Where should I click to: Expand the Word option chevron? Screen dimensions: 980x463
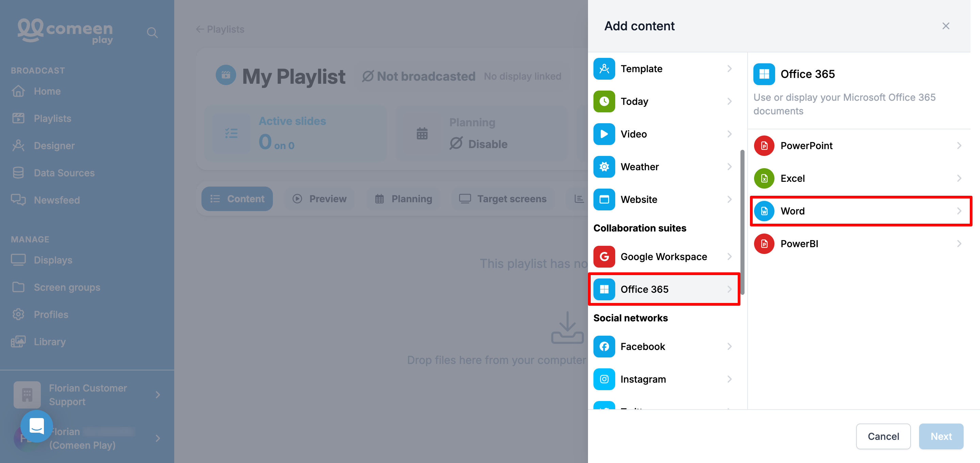(959, 211)
